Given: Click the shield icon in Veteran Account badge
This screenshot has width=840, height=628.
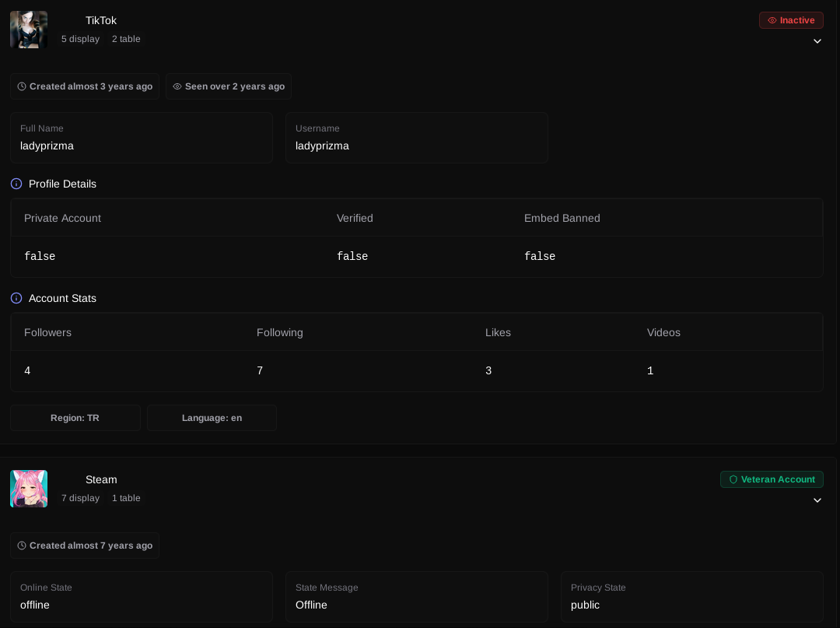Looking at the screenshot, I should pyautogui.click(x=733, y=479).
